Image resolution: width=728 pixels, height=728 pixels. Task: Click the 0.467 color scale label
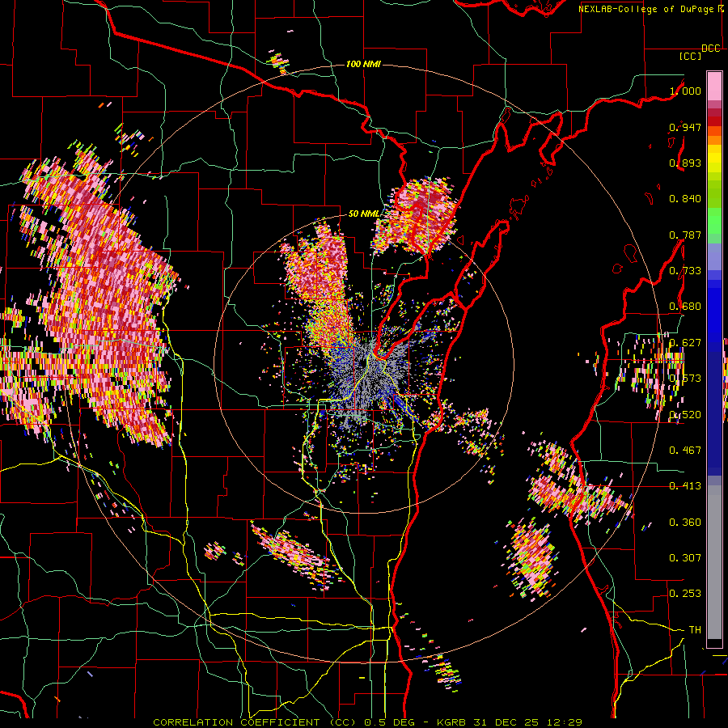[x=685, y=450]
